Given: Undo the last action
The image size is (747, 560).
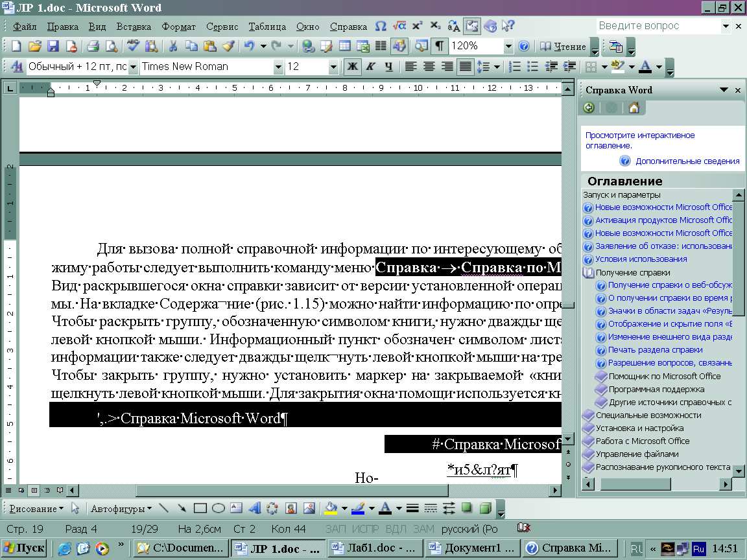Looking at the screenshot, I should [249, 46].
